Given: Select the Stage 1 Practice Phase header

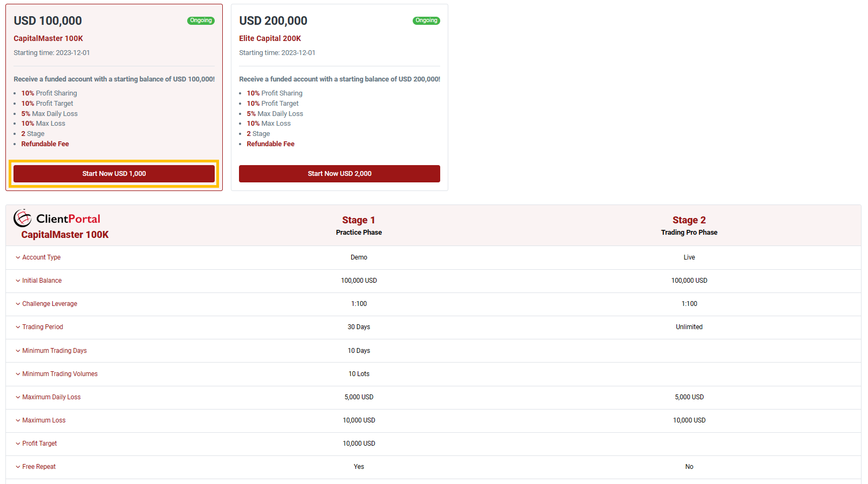Looking at the screenshot, I should click(x=359, y=225).
